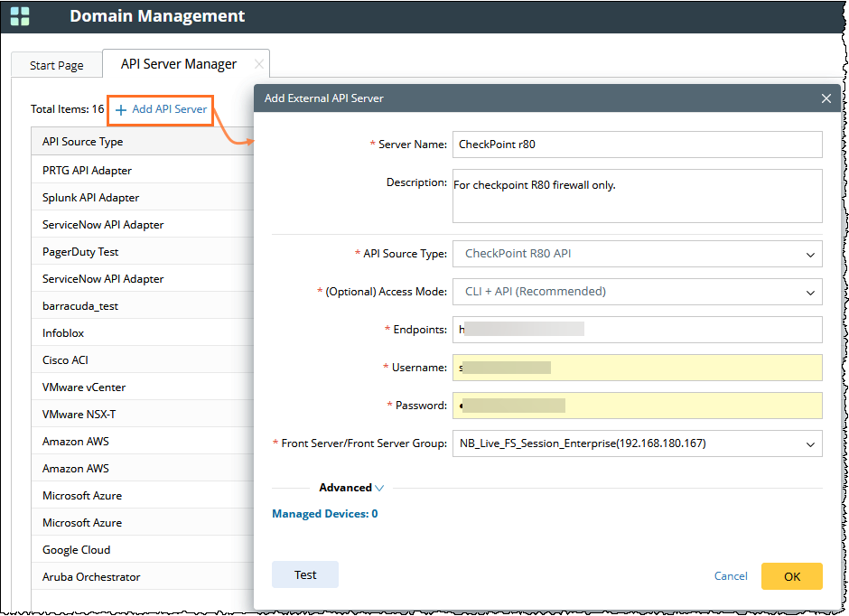Switch to the Start Page tab
This screenshot has width=849, height=616.
(x=56, y=65)
